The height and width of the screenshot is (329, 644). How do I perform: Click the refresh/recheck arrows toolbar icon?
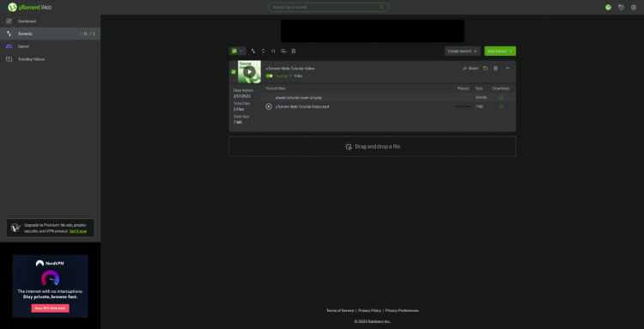point(264,51)
